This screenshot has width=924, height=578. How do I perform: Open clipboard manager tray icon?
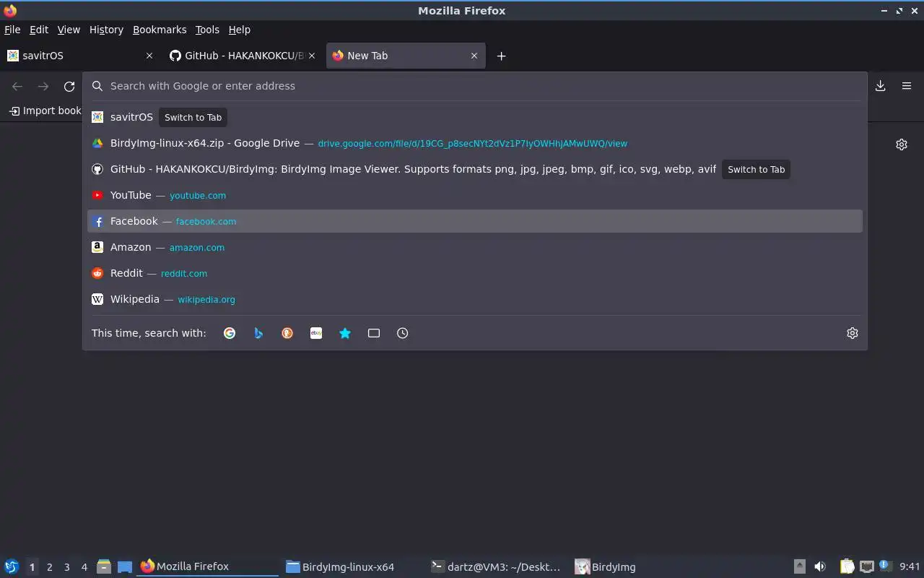coord(847,566)
